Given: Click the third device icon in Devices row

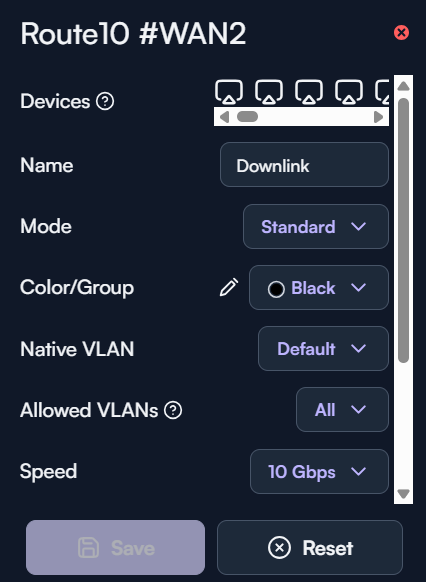Looking at the screenshot, I should click(309, 91).
